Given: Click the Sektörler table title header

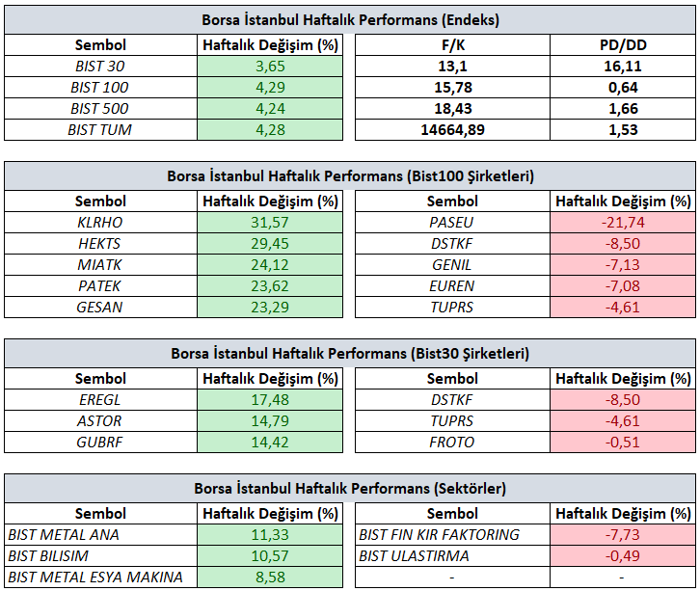Looking at the screenshot, I should [350, 489].
